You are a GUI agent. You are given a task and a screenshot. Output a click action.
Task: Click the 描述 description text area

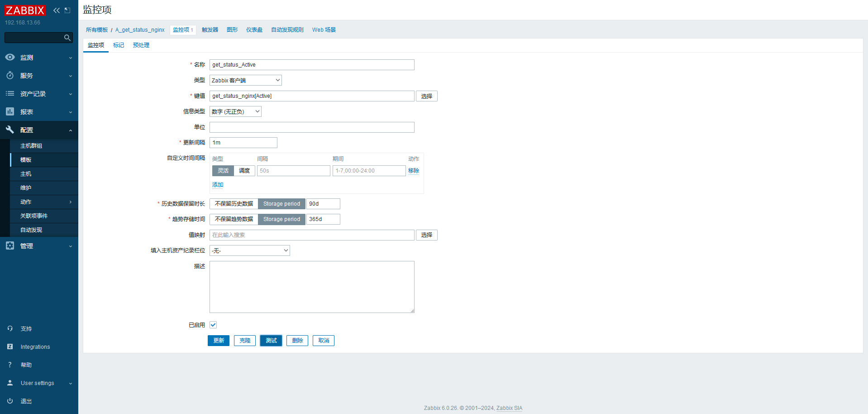(312, 287)
